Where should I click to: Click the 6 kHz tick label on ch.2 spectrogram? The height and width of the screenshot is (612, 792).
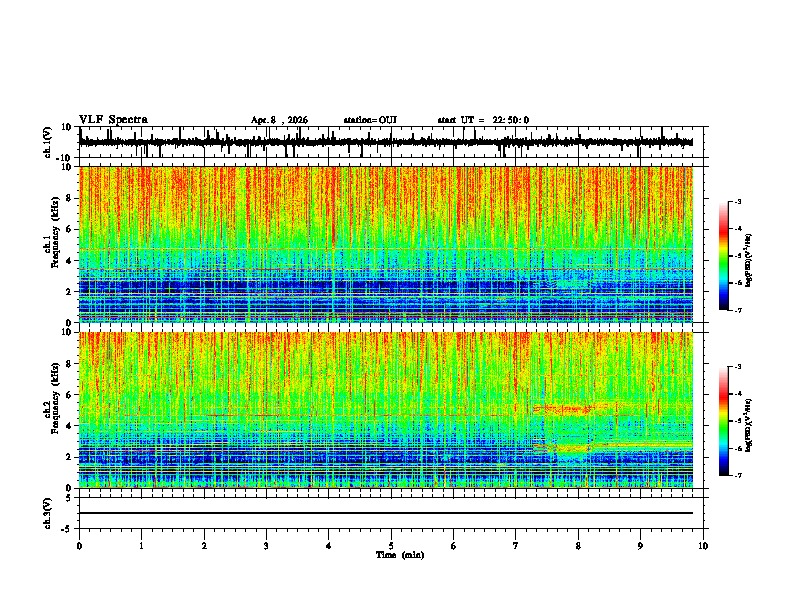[x=70, y=395]
